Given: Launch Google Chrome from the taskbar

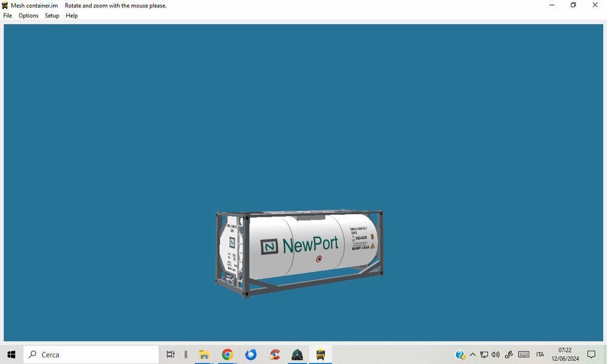Looking at the screenshot, I should 227,354.
